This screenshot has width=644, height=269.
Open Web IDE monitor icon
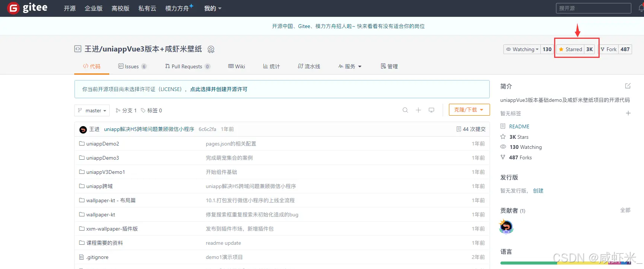431,110
